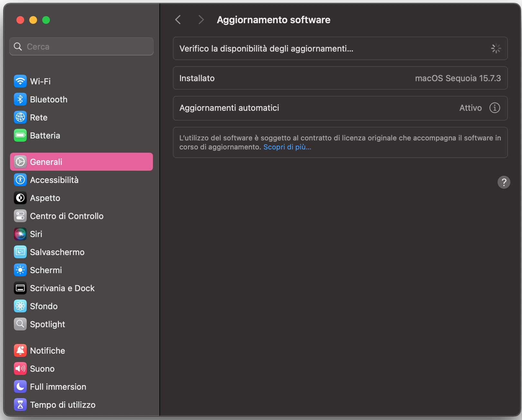Click inside the Cerca search field
This screenshot has height=420, width=522.
81,46
